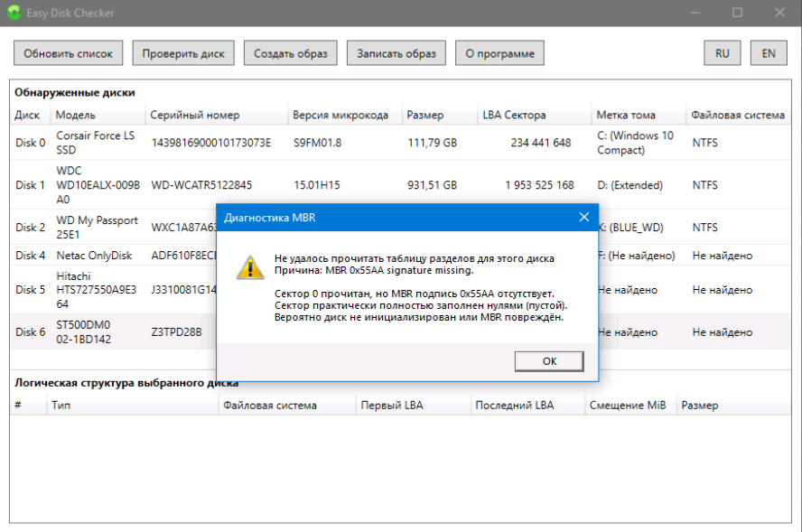Click the LBA Сектора column header
Viewport: 802px width, 532px height.
pyautogui.click(x=514, y=115)
